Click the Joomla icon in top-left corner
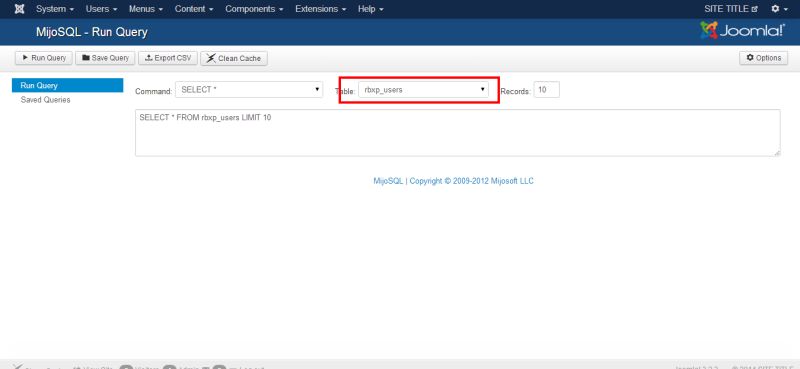The height and width of the screenshot is (369, 800). (x=19, y=9)
